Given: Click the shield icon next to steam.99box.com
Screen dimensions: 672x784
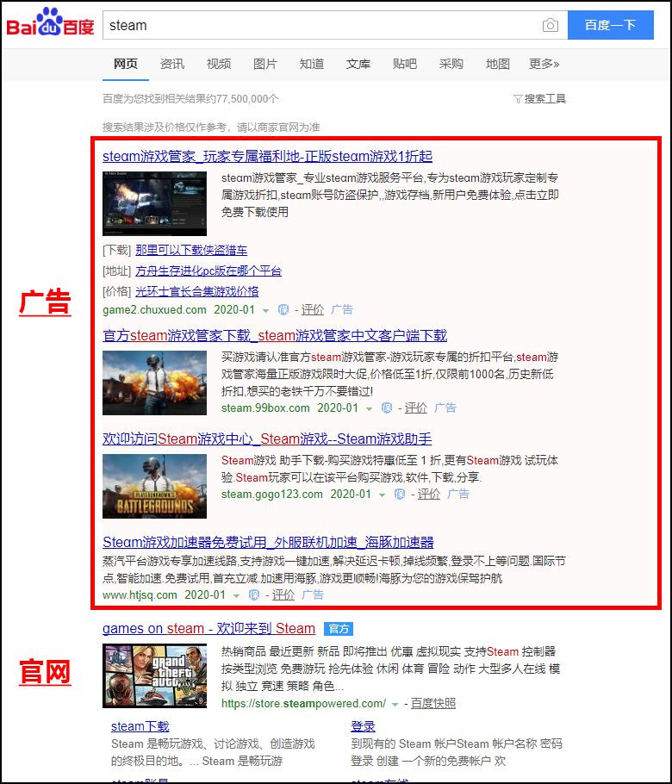Looking at the screenshot, I should [387, 408].
